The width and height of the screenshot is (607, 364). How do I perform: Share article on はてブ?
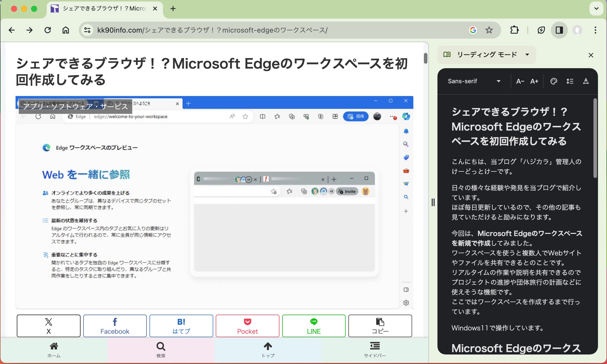pyautogui.click(x=181, y=326)
